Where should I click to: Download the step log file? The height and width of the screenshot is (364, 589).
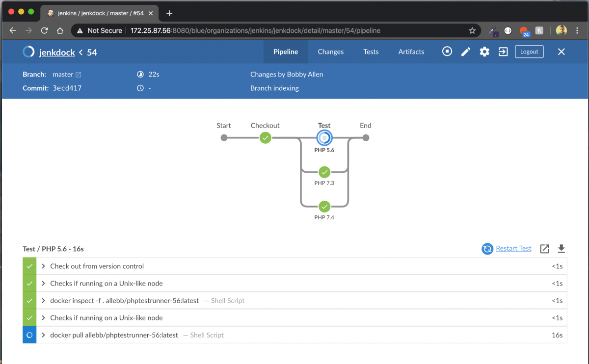562,249
